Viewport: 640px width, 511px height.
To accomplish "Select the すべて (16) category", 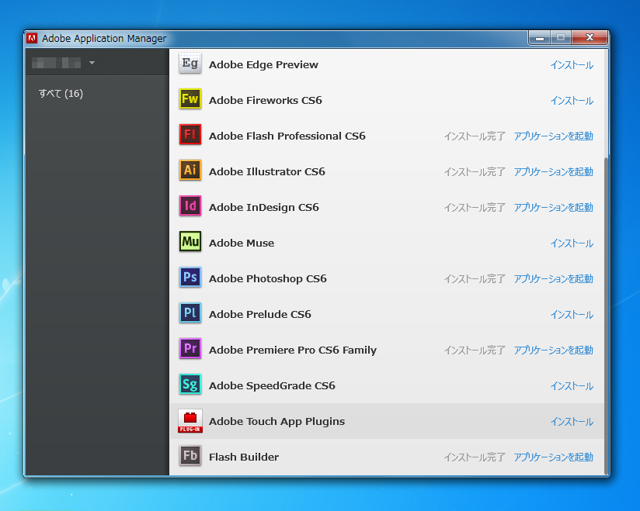I will point(61,93).
